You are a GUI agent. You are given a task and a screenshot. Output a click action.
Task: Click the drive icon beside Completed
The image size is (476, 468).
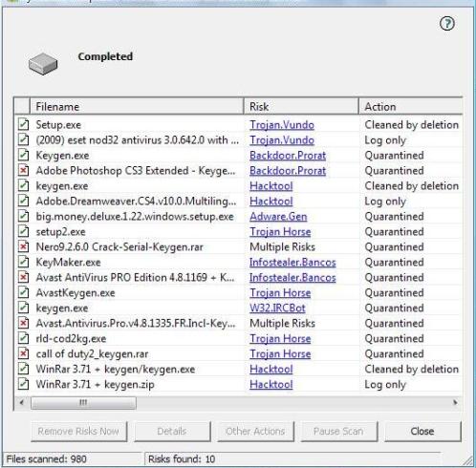[x=43, y=64]
